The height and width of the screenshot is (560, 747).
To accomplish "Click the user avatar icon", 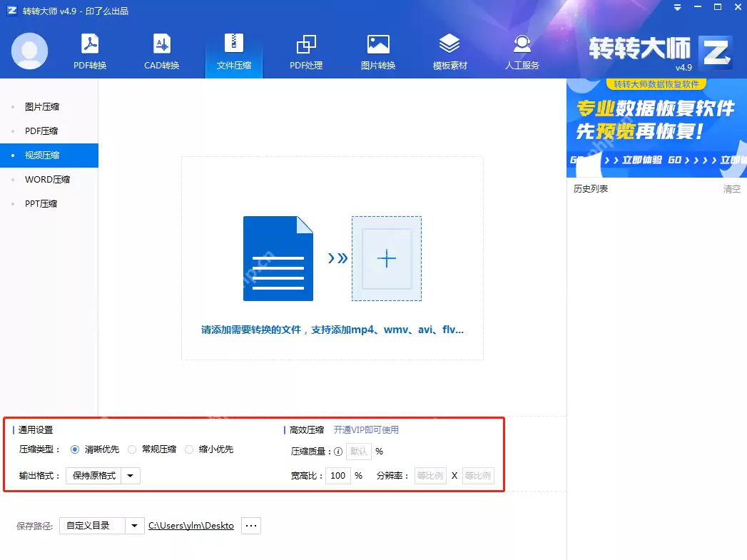I will (x=29, y=51).
